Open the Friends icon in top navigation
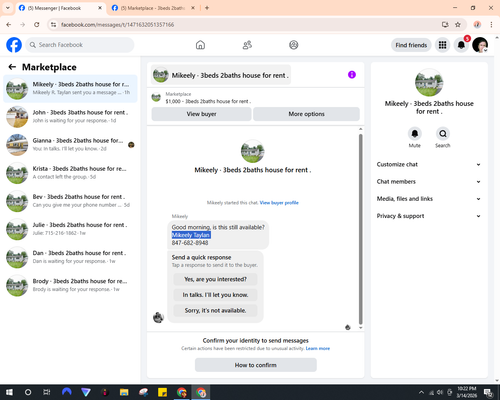 pyautogui.click(x=247, y=45)
